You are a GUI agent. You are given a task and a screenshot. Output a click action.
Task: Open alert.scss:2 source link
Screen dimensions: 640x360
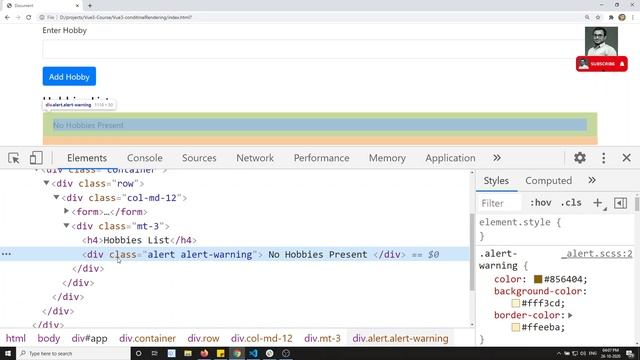coord(597,254)
